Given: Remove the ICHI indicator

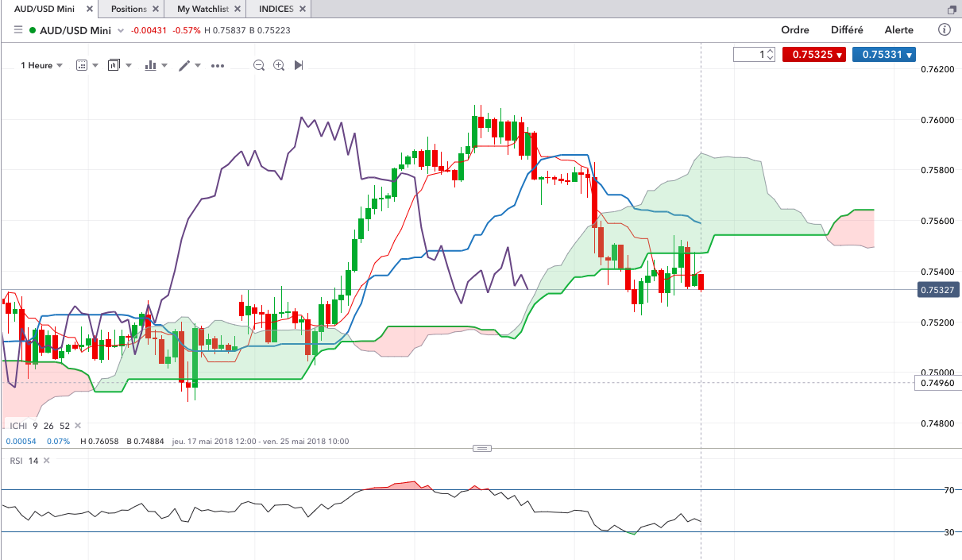Looking at the screenshot, I should pyautogui.click(x=78, y=426).
